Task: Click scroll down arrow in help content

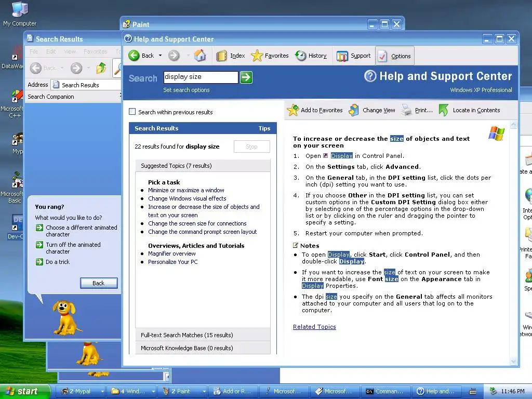Action: pos(513,361)
